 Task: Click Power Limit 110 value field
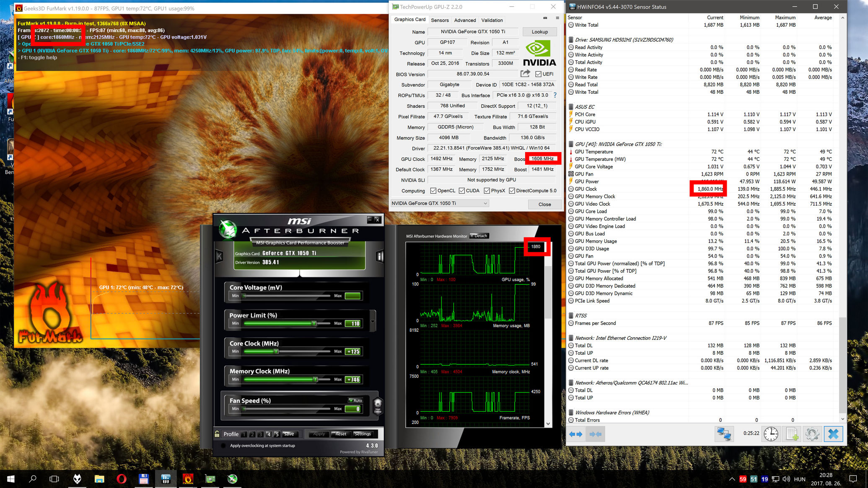coord(352,323)
